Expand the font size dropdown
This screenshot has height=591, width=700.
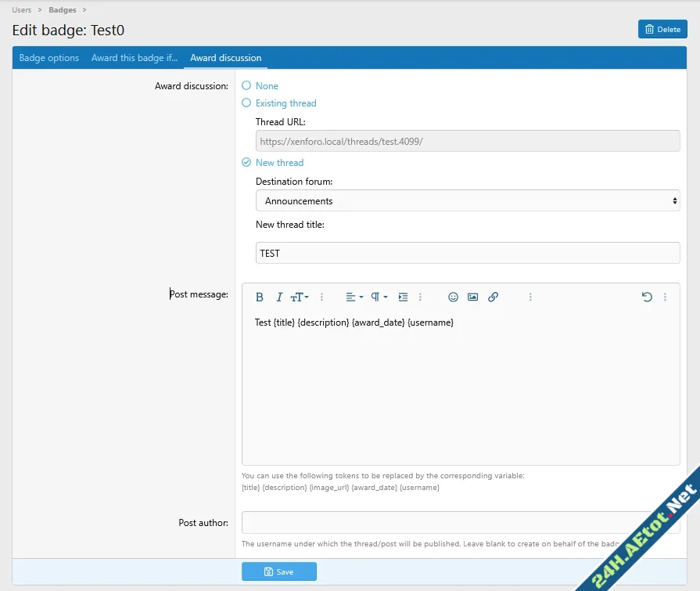click(300, 297)
